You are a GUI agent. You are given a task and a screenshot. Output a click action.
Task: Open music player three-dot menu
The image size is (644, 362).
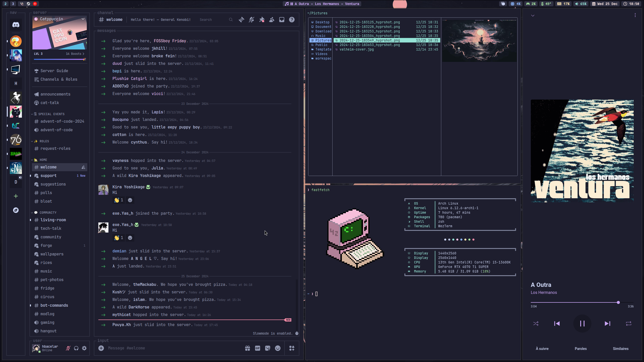(x=635, y=15)
